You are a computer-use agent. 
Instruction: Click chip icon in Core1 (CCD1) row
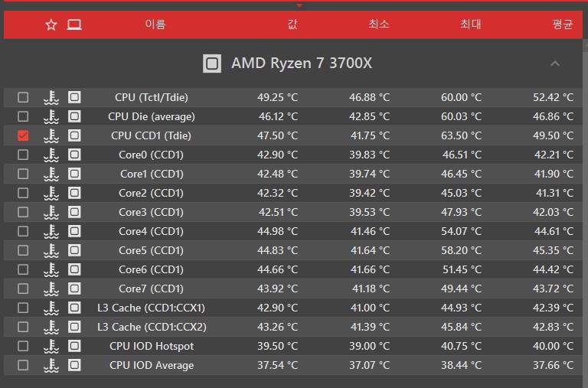pyautogui.click(x=74, y=174)
